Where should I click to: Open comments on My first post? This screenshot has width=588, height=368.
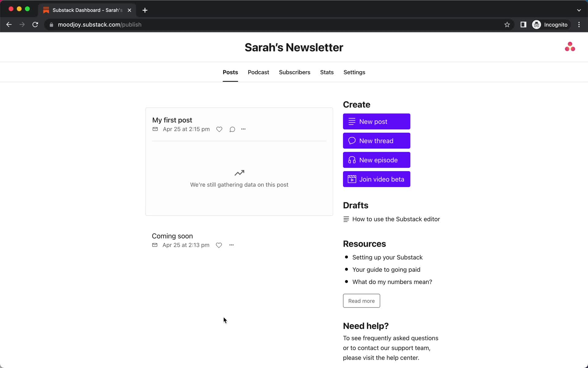click(232, 129)
